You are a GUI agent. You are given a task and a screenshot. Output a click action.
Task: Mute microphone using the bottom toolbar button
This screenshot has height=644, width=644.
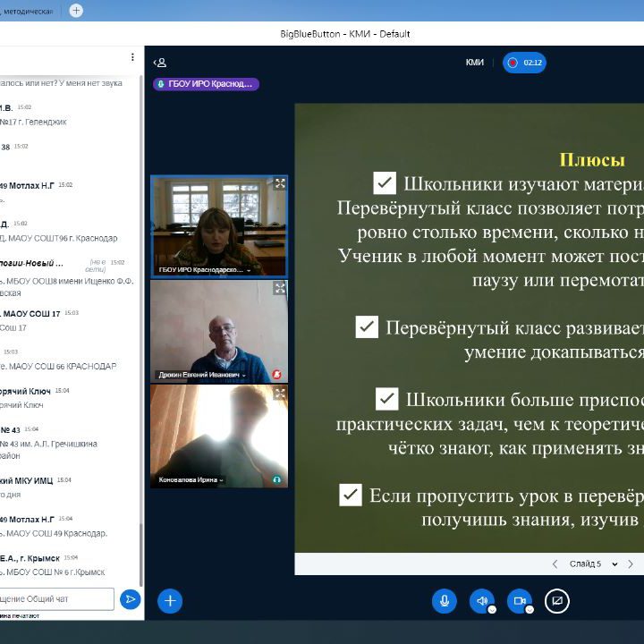click(x=444, y=601)
